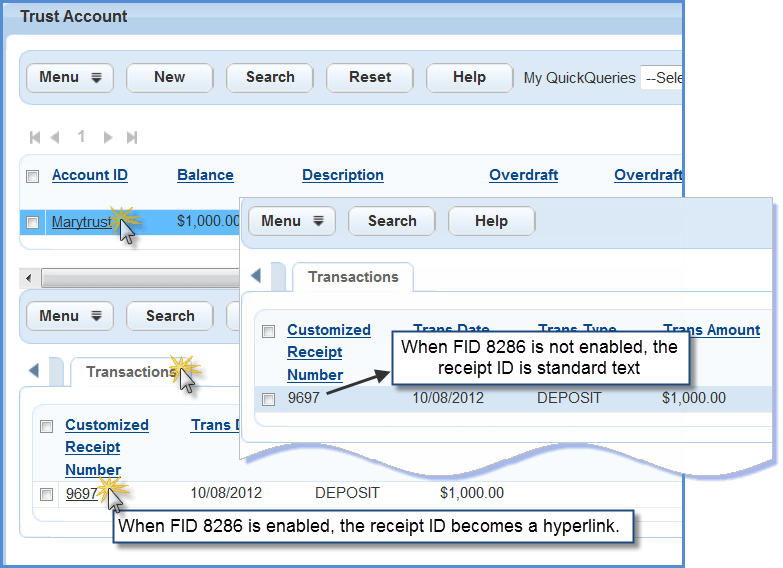Sort by Balance column header
Screen dimensions: 783x568
tap(205, 175)
